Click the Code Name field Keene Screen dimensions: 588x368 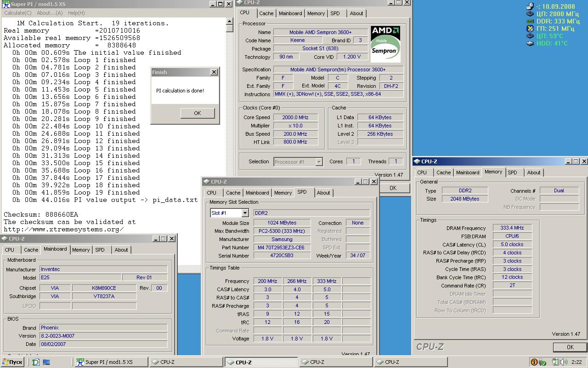(x=298, y=40)
